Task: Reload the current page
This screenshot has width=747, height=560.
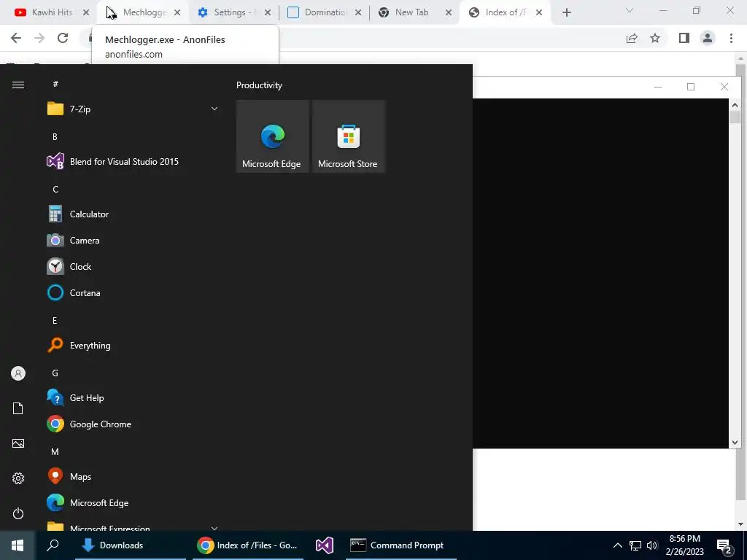Action: tap(63, 38)
